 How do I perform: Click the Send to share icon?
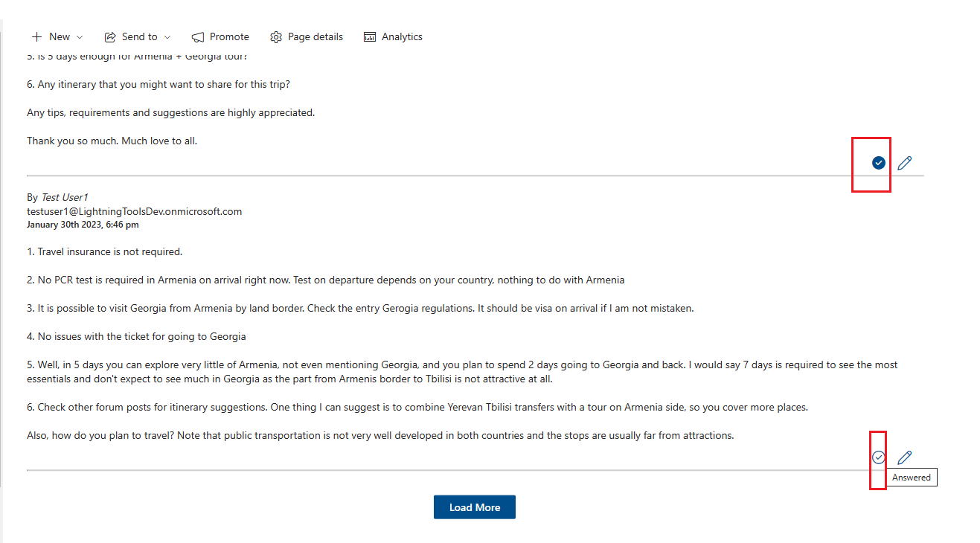(110, 37)
